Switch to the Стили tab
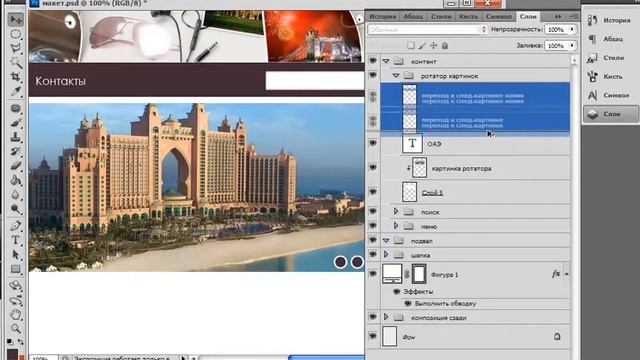640x360 pixels. tap(441, 16)
